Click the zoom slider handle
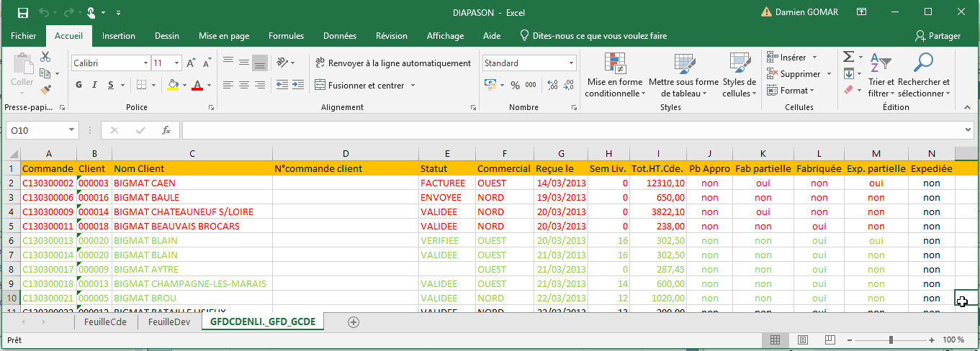The image size is (980, 351). 891,339
